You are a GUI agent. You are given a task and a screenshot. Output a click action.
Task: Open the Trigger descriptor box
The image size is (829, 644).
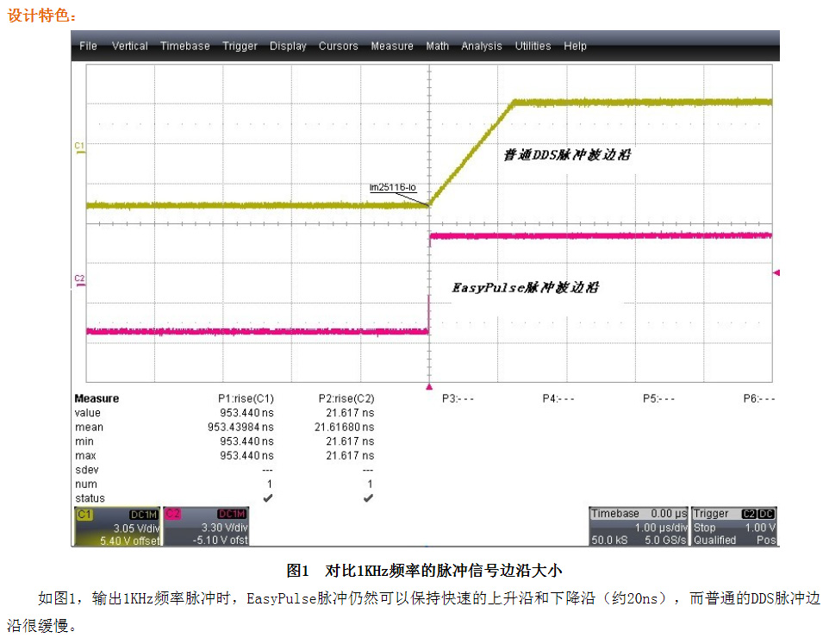click(734, 527)
